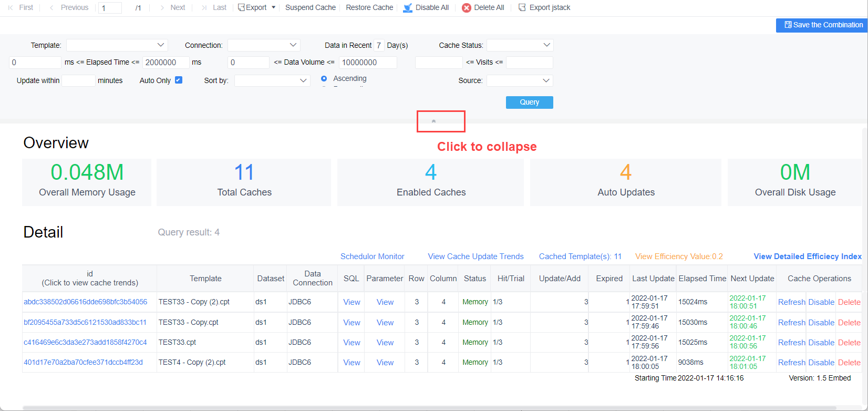Delete cache for TEST33.cpt row
This screenshot has height=411, width=868.
click(849, 343)
